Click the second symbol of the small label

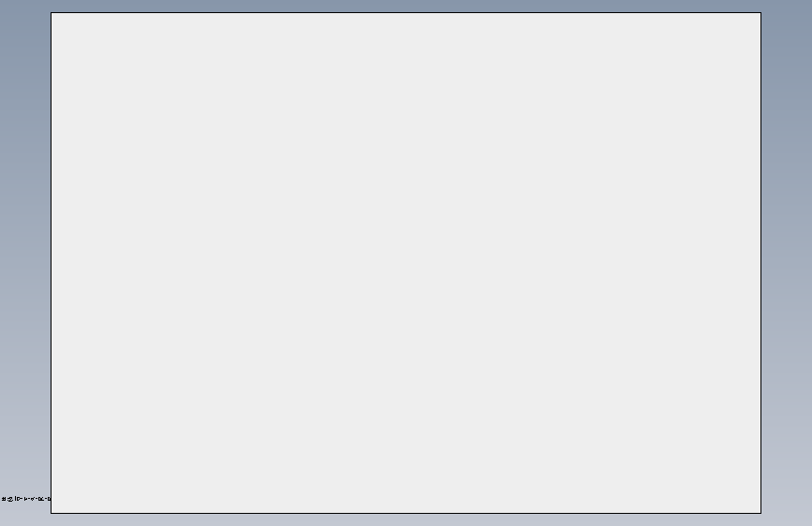[10, 499]
